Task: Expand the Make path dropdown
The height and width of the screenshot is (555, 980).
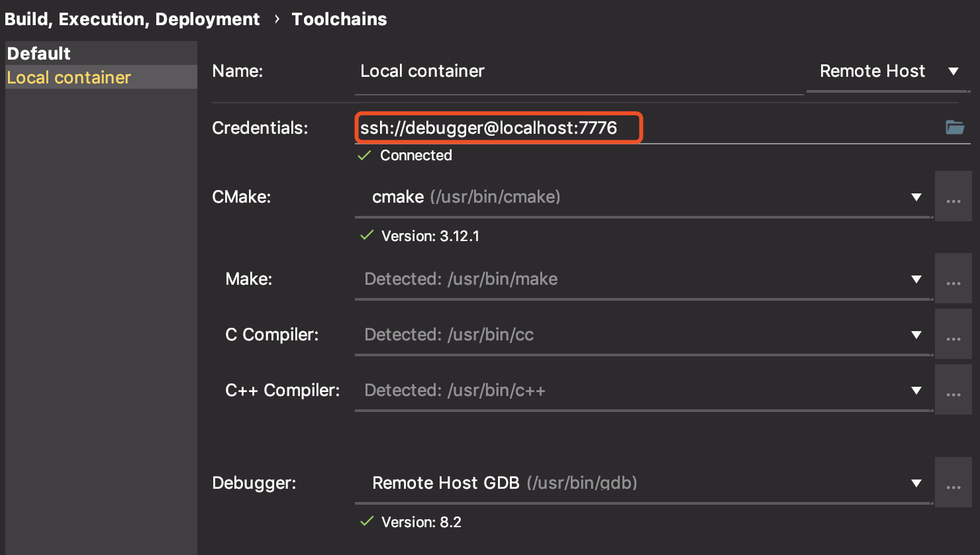Action: [916, 279]
